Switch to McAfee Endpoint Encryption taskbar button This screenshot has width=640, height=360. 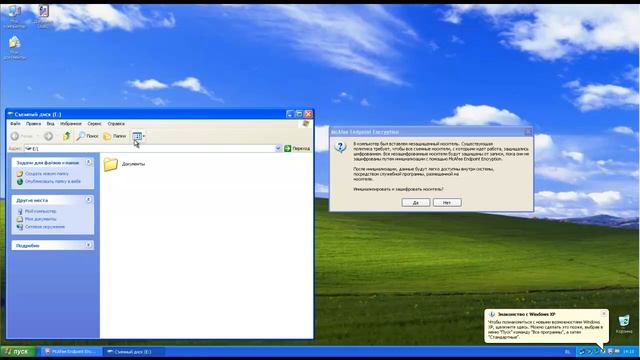pyautogui.click(x=71, y=351)
